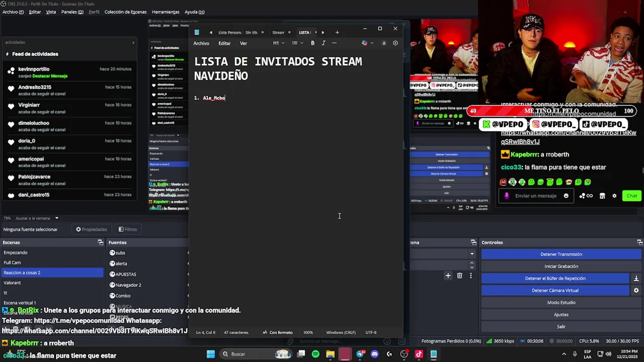Open the Copilot dropdown in Notepad
Viewport: 644px width, 362px height.
[367, 43]
